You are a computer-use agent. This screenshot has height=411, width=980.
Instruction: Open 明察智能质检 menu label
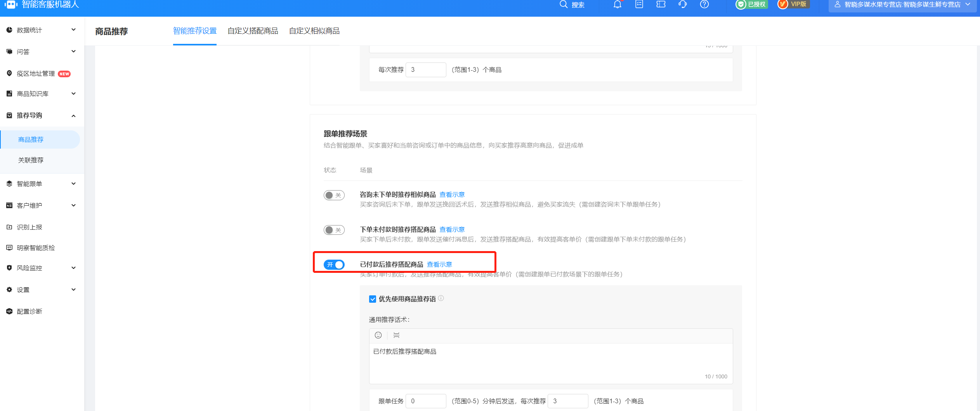(x=36, y=248)
